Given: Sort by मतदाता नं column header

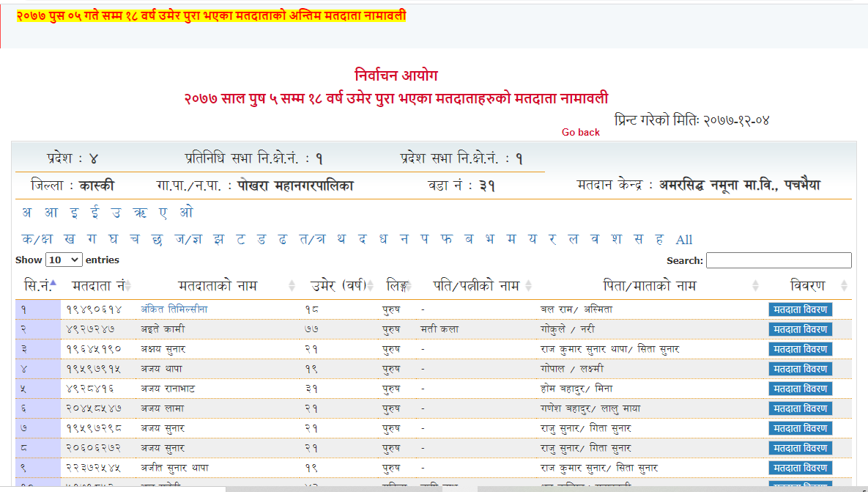Looking at the screenshot, I should [x=97, y=286].
